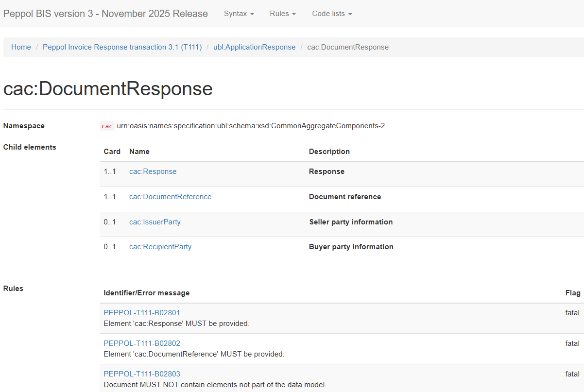
Task: Click the Peppol BIS version 3 brand title
Action: (x=105, y=14)
